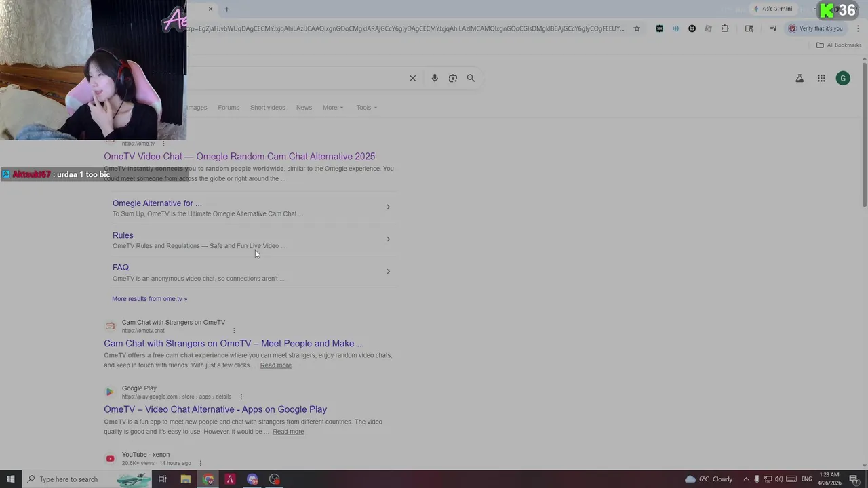
Task: Open OmeTV Google Play result
Action: point(216,409)
